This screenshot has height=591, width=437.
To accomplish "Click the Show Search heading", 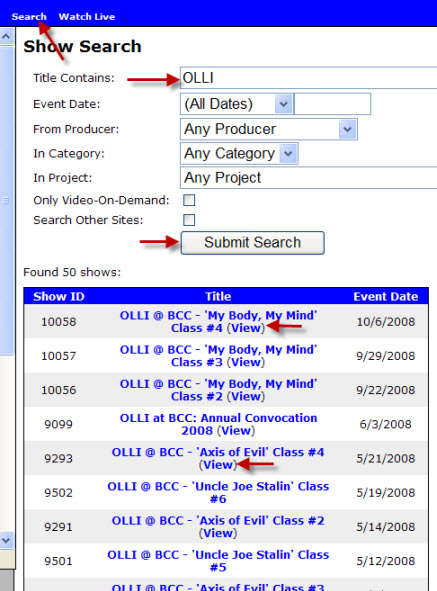I will pos(83,46).
